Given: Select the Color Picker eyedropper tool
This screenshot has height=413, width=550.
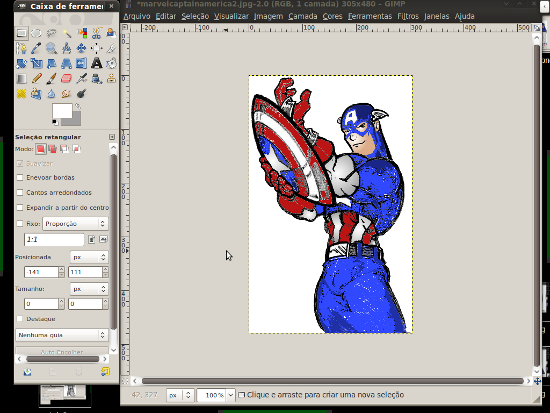Looking at the screenshot, I should (x=36, y=48).
